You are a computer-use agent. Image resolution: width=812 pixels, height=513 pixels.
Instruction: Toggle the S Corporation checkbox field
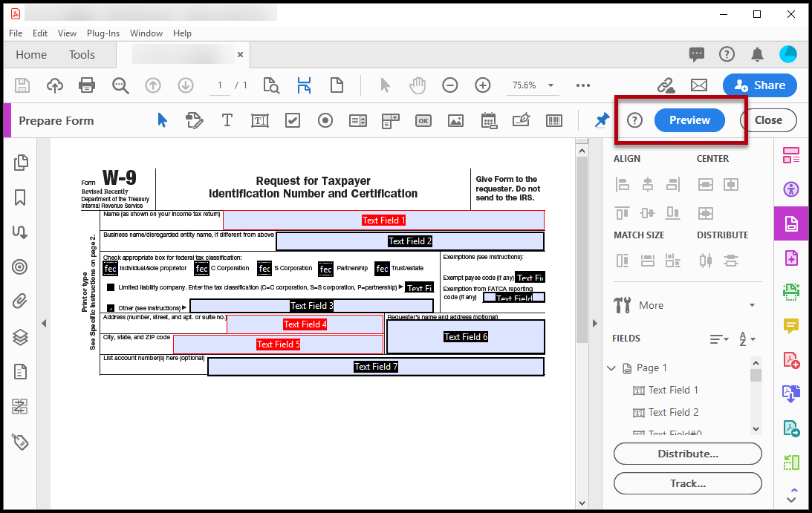click(264, 269)
